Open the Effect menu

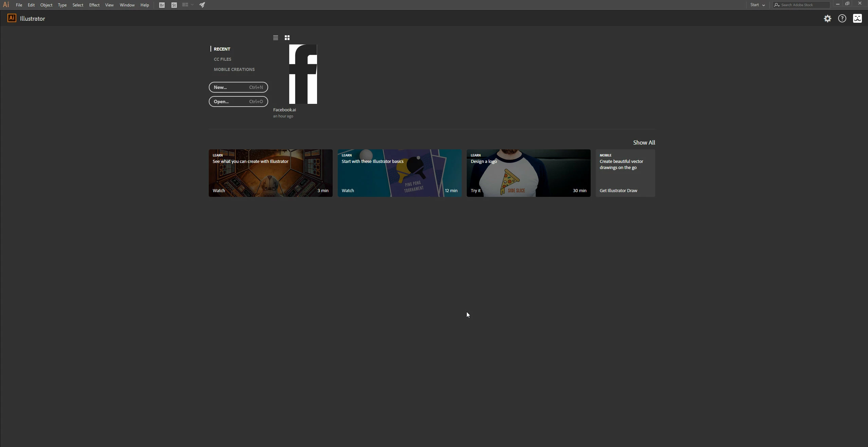click(x=94, y=5)
